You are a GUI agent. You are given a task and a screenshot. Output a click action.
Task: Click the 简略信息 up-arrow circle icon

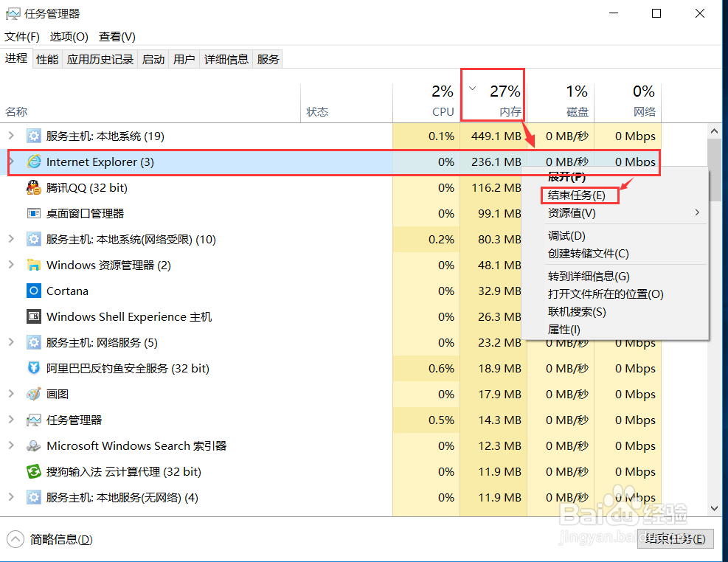[x=15, y=539]
